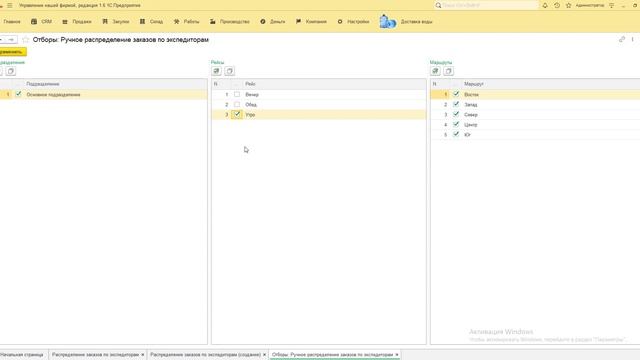Switch to Распределение заказов по экспедиторам tab
Image resolution: width=640 pixels, height=360 pixels.
[x=95, y=355]
